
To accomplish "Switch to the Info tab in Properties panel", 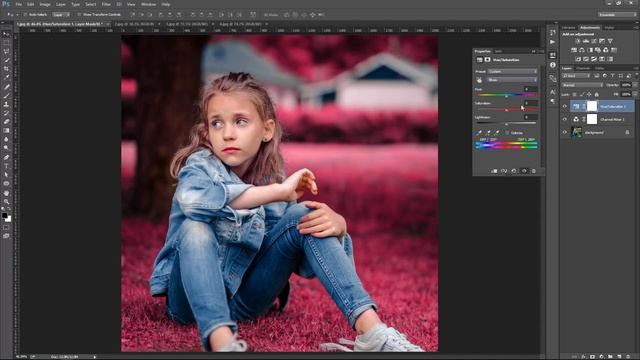I will (498, 51).
